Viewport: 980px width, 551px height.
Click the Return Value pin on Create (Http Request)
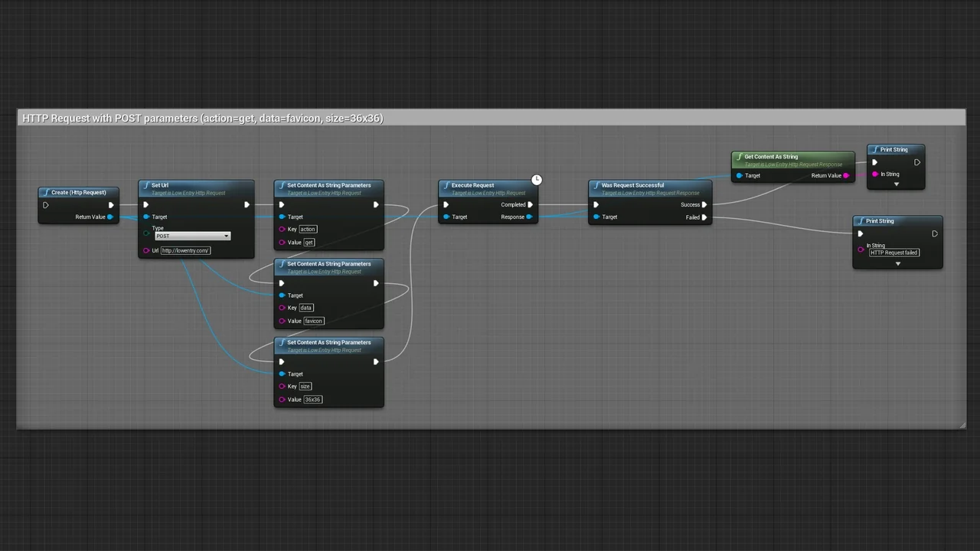click(110, 217)
